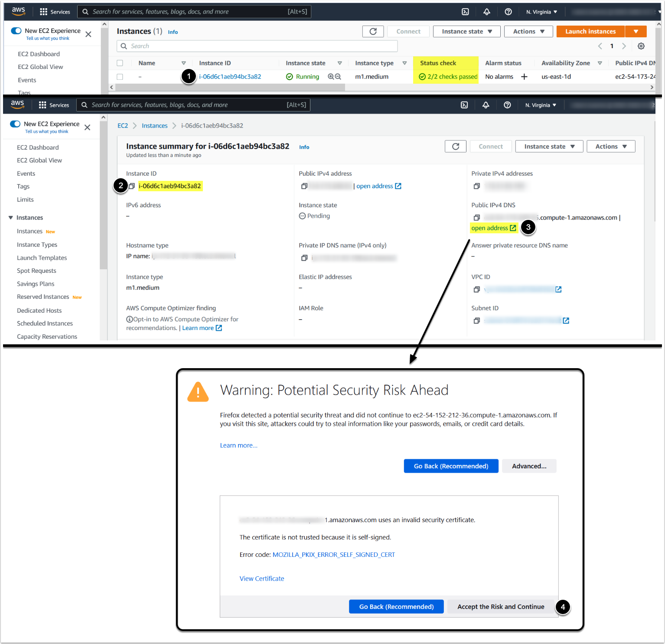Open Instance Types in sidebar
665x644 pixels.
click(37, 245)
